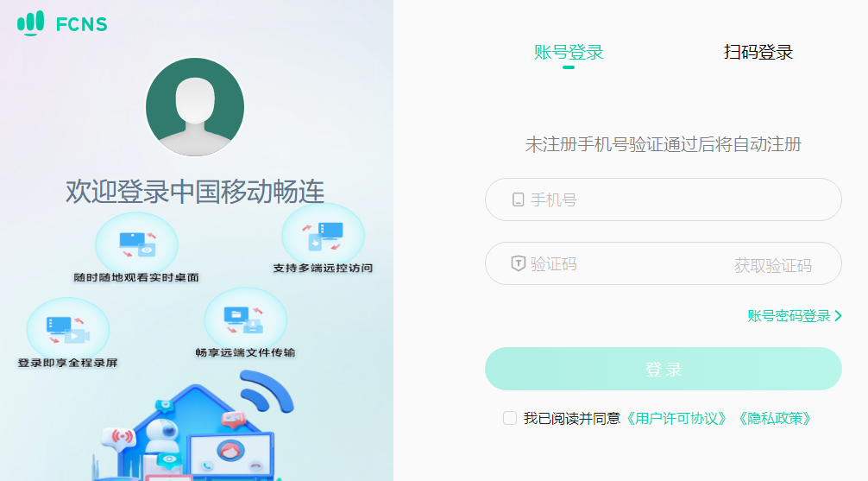Click the smart home illustration image
The height and width of the screenshot is (481, 868).
[194, 426]
